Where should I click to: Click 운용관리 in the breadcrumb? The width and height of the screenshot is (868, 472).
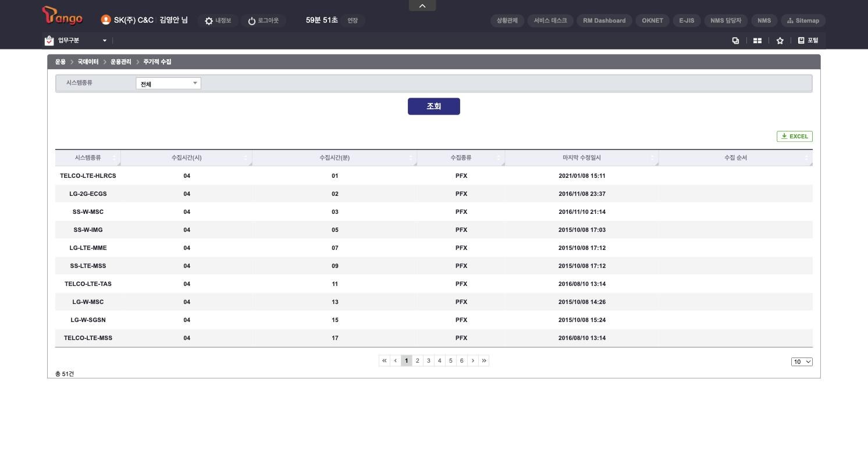121,62
